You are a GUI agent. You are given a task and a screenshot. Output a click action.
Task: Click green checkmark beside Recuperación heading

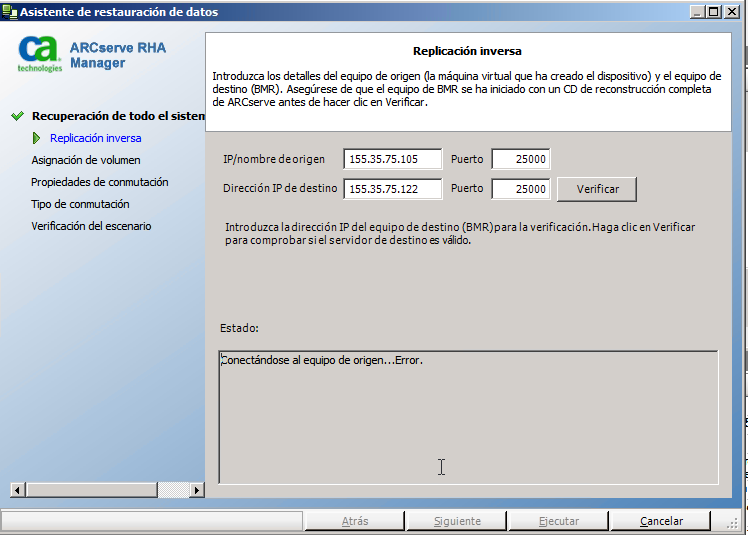click(x=18, y=116)
